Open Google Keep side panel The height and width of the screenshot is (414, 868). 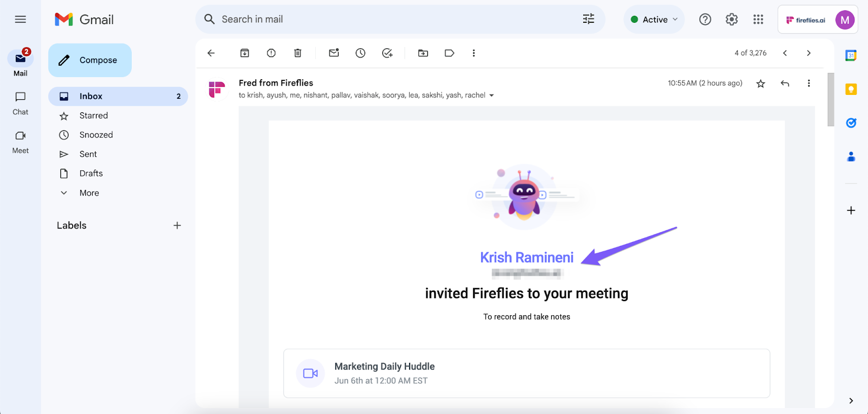tap(851, 90)
